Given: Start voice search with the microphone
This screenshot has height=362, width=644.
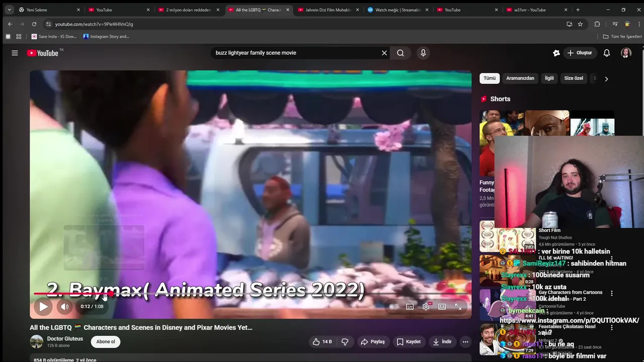Looking at the screenshot, I should click(423, 53).
